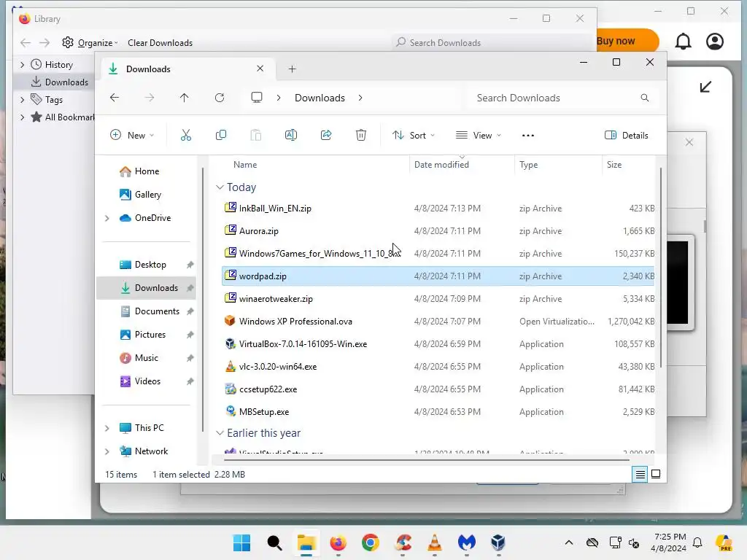Open the See more ellipsis menu
Image resolution: width=747 pixels, height=560 pixels.
(x=528, y=135)
